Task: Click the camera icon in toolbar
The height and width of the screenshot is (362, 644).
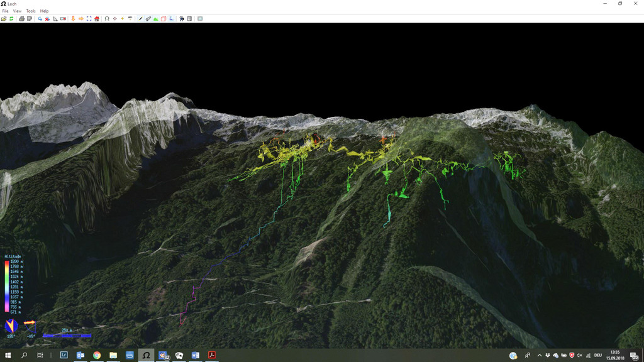Action: tap(181, 19)
